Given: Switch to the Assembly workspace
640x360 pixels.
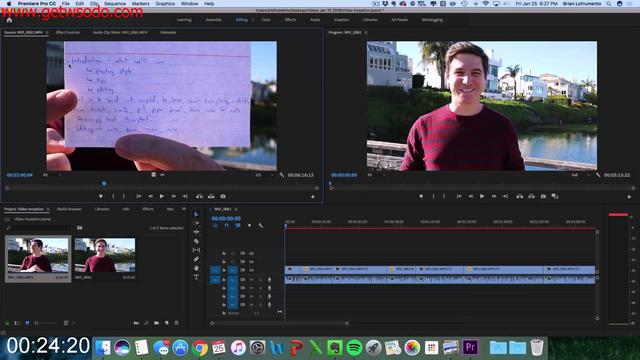Looking at the screenshot, I should (x=213, y=20).
